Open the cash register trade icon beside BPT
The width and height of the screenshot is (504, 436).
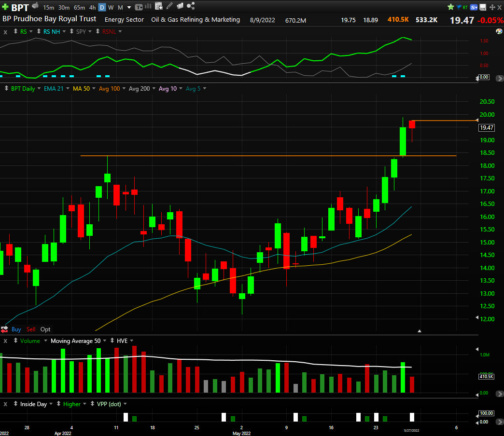pyautogui.click(x=35, y=5)
